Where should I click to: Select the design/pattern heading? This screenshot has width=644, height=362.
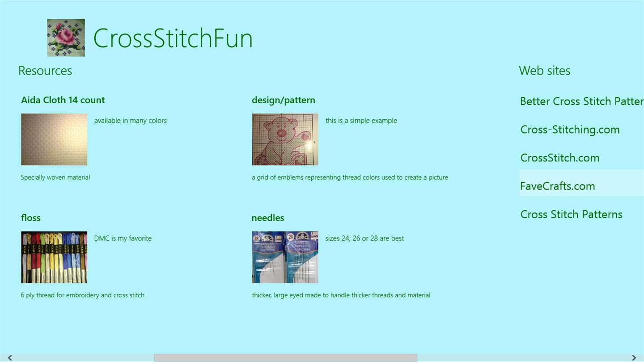click(284, 100)
